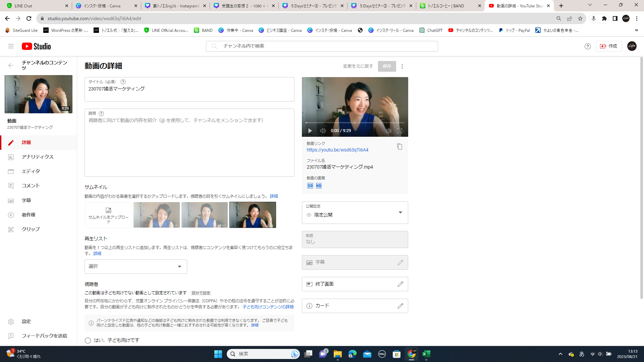Enter fullscreen on the video preview
Viewport: 644px width, 362px height.
coord(400,131)
